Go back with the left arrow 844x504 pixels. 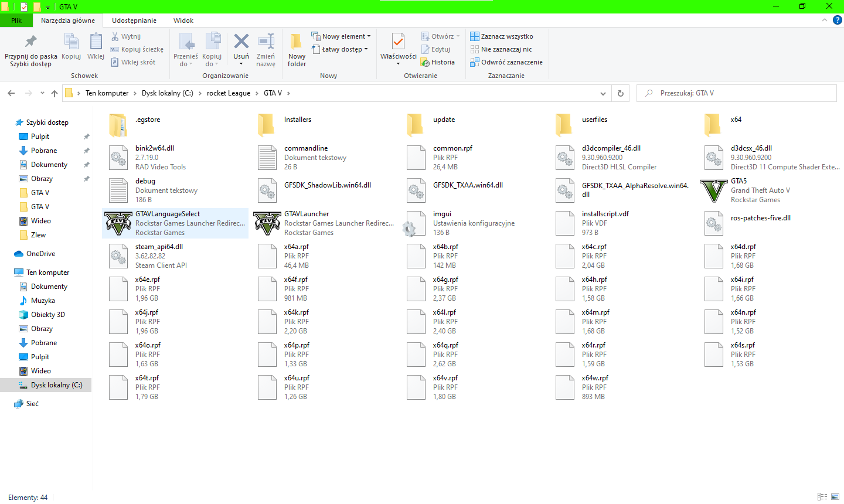[x=11, y=93]
